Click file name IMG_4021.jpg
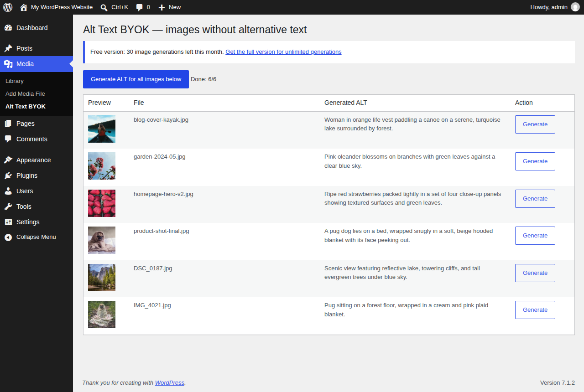This screenshot has height=392, width=584. tap(152, 305)
